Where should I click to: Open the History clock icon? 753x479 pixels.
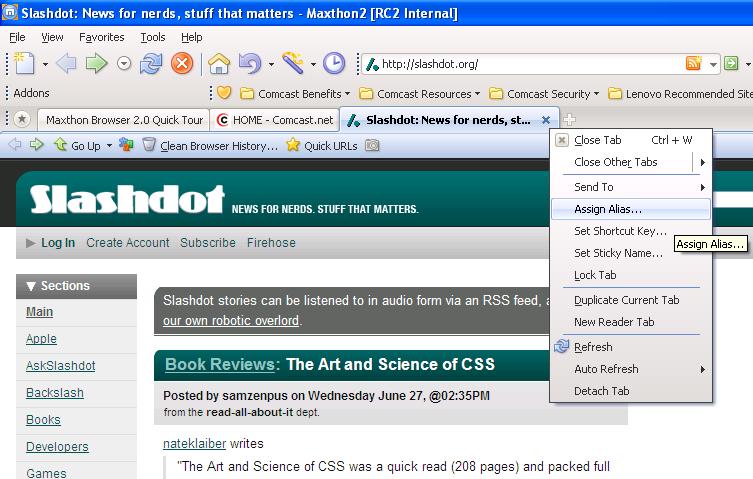pyautogui.click(x=334, y=63)
